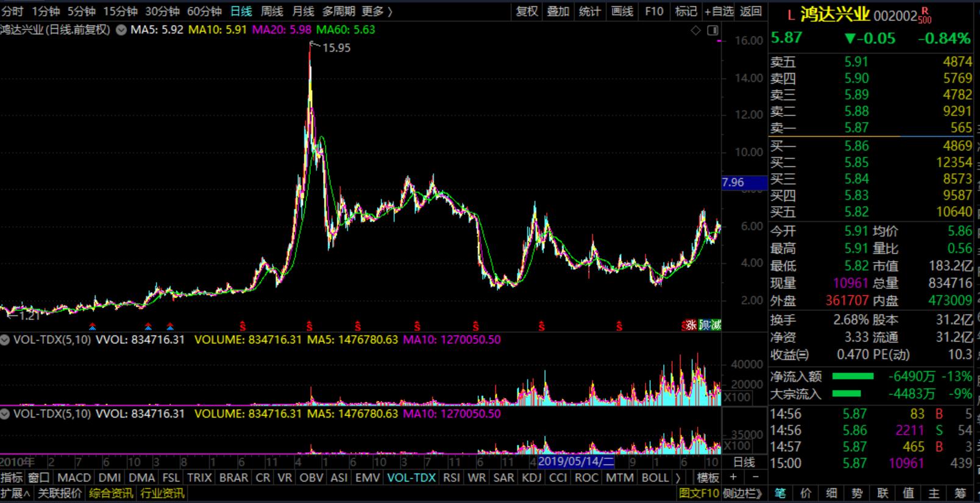Image resolution: width=980 pixels, height=503 pixels.
Task: Toggle the 复权 price adjustment button
Action: (x=527, y=12)
